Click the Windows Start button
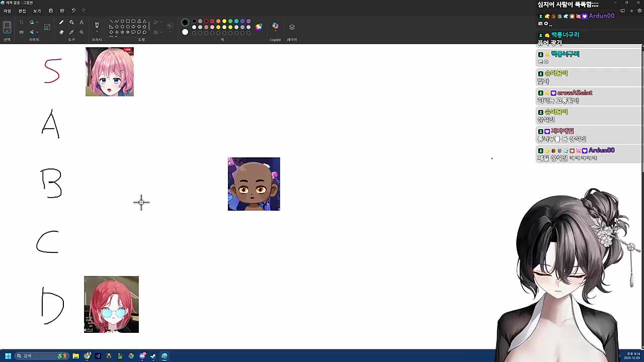 (8, 356)
